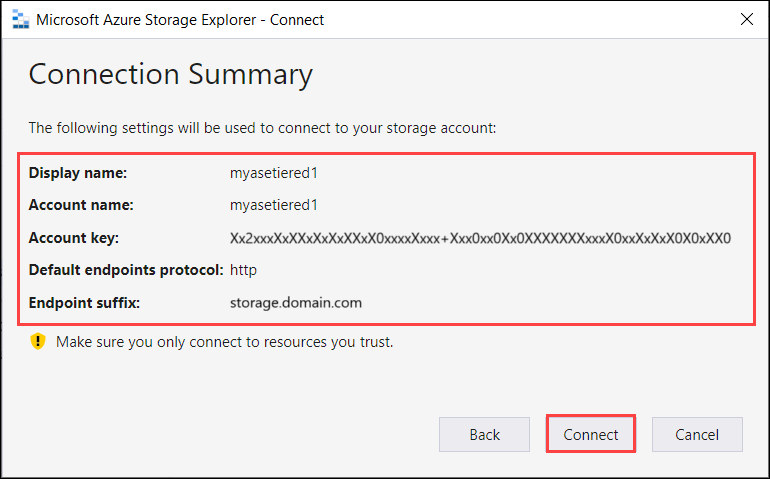Close the Connect dialog window
770x479 pixels.
click(746, 19)
